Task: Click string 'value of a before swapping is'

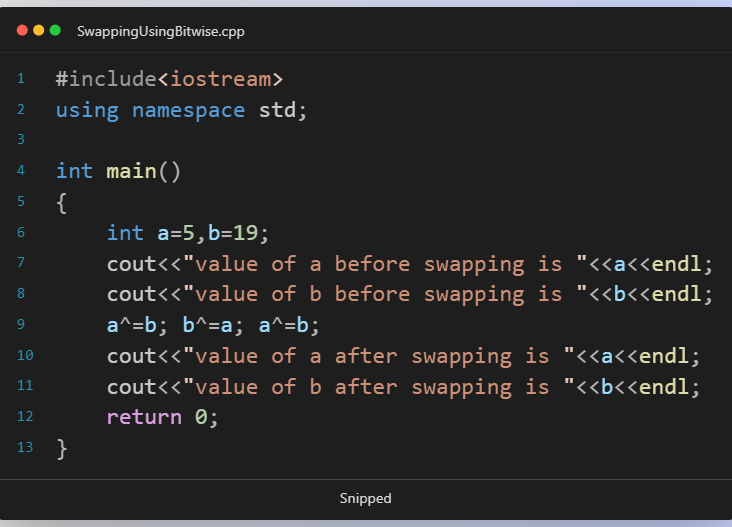Action: [379, 265]
